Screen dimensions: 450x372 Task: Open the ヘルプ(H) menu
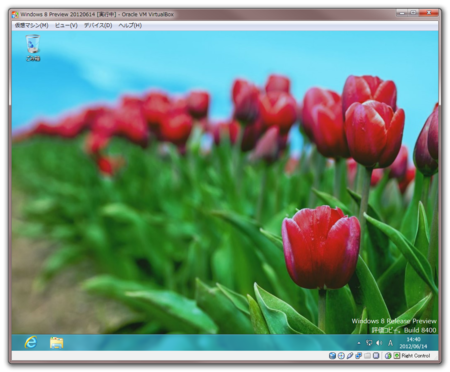(x=130, y=26)
